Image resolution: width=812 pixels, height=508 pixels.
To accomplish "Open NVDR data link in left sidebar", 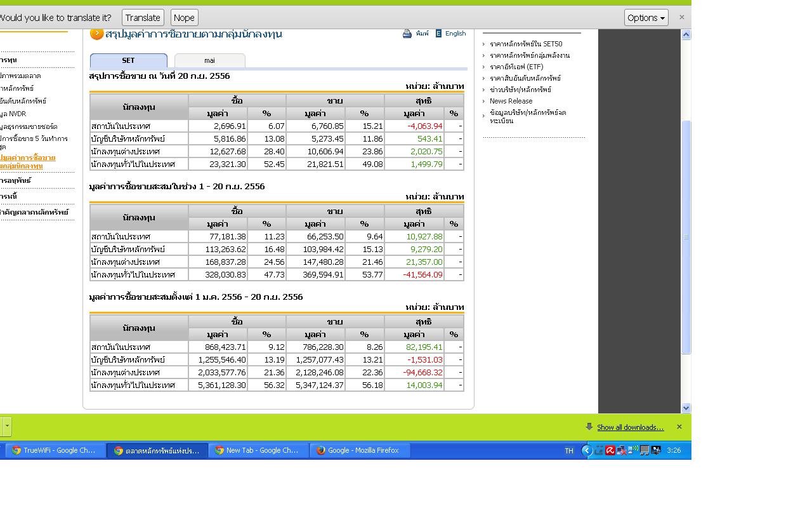I will click(13, 114).
